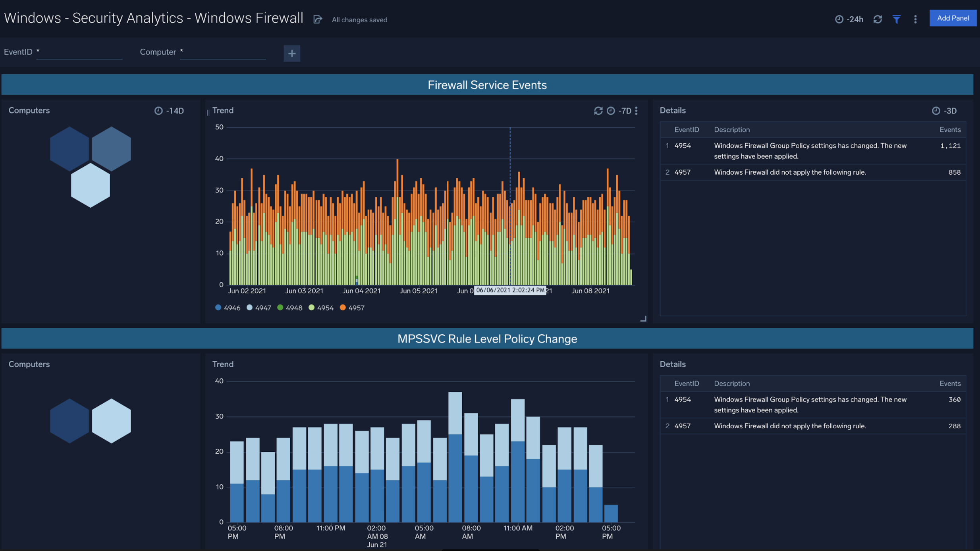Open the Details panel -3D time clock
Screen dimensions: 980x551
(936, 110)
